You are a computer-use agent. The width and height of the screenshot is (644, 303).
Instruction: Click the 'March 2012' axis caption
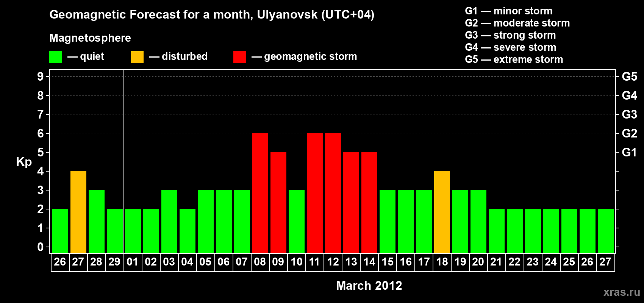click(369, 286)
